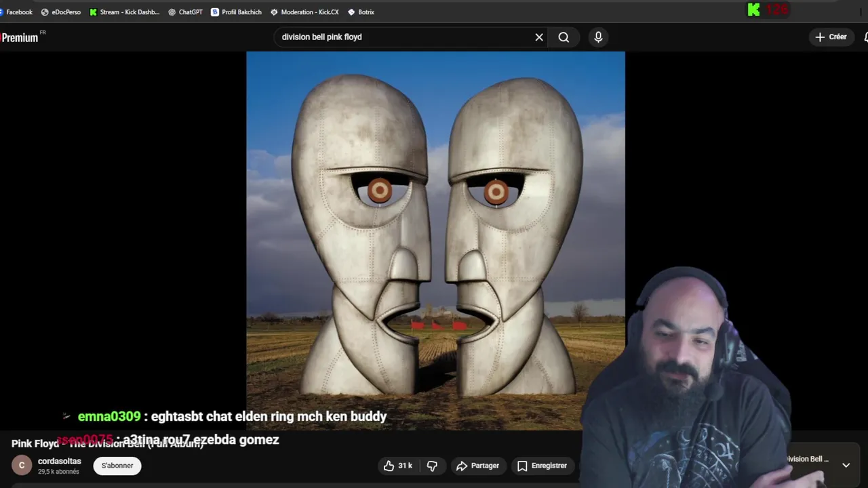Open the eDocPerso bookmark
The height and width of the screenshot is (488, 868).
[x=60, y=12]
